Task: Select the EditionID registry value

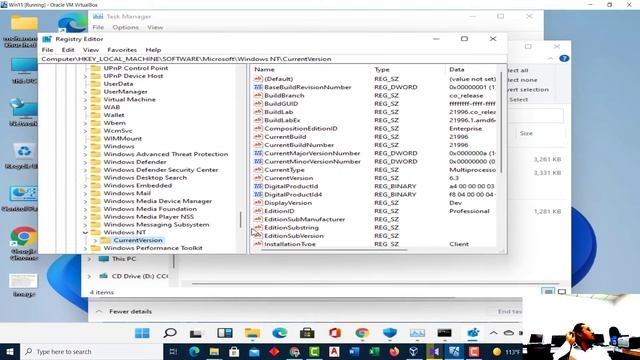Action: (x=279, y=211)
